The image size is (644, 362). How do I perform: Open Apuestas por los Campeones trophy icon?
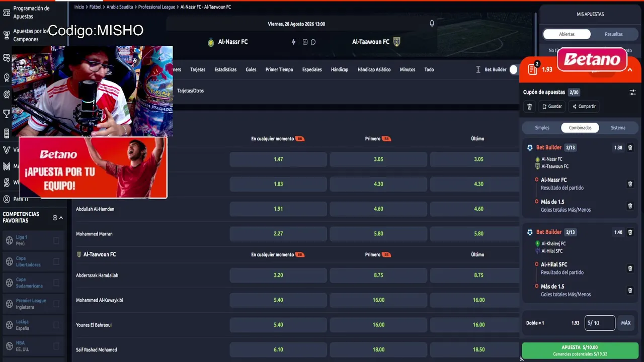click(7, 35)
